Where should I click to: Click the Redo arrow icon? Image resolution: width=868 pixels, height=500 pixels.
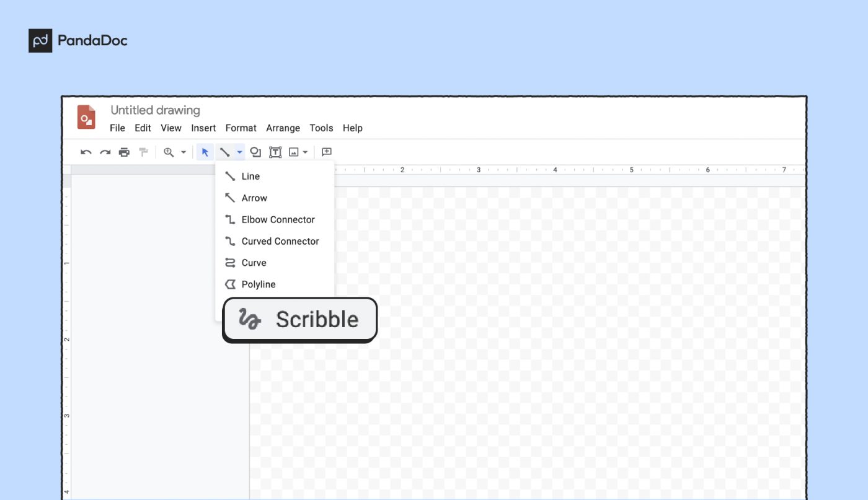pos(105,152)
